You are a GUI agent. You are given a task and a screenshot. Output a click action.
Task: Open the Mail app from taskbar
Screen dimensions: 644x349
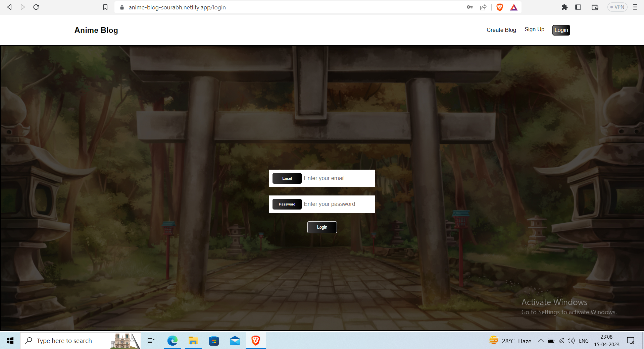[235, 341]
